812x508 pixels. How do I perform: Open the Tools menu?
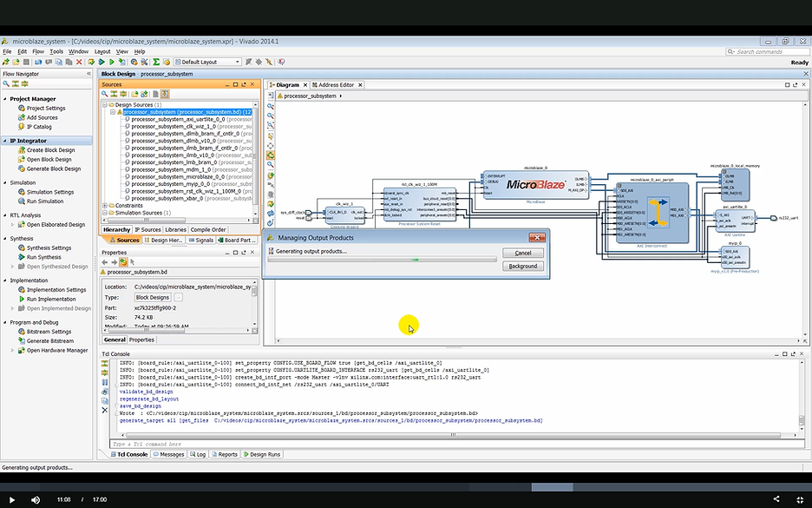(57, 51)
